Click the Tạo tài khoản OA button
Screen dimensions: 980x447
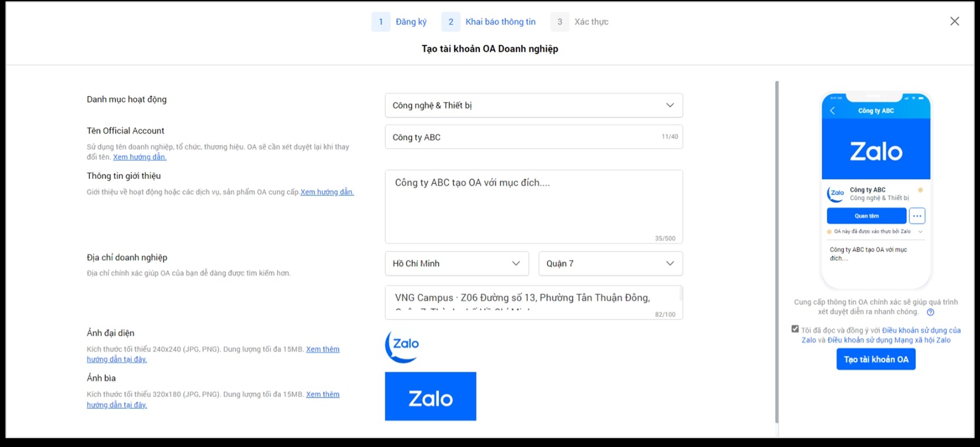click(876, 359)
